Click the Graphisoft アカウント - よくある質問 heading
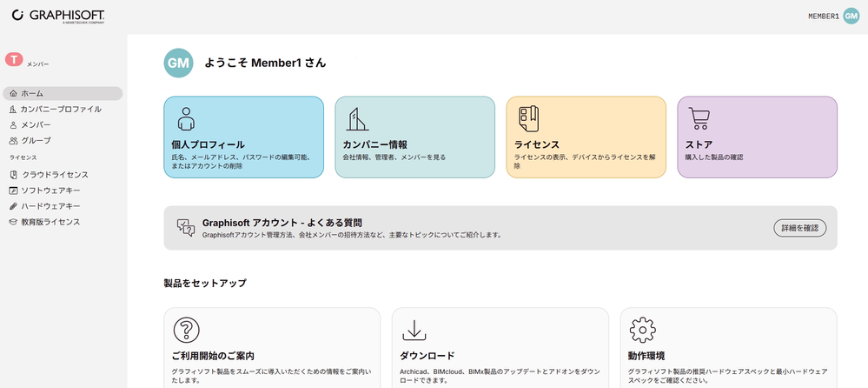Screen dimensions: 868x388 (x=282, y=223)
